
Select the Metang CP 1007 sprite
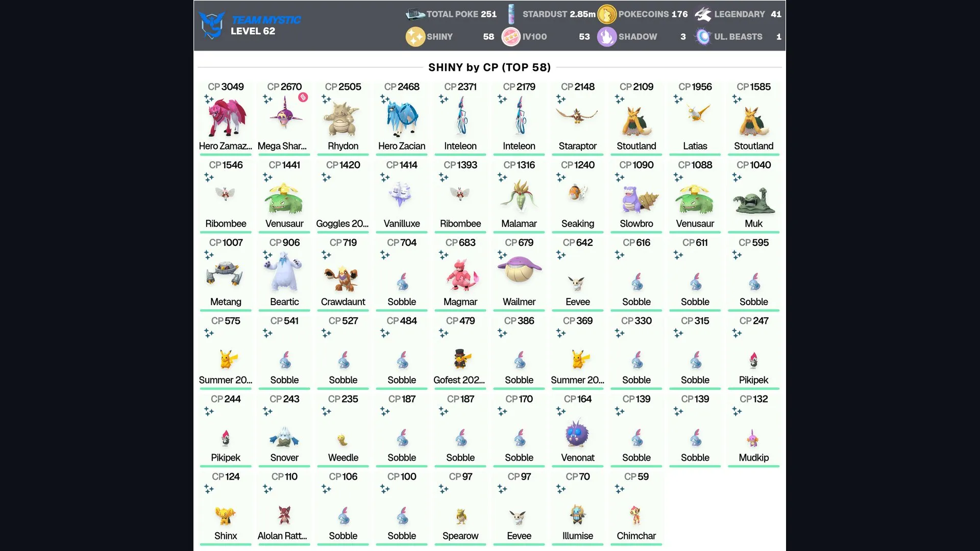pyautogui.click(x=225, y=273)
